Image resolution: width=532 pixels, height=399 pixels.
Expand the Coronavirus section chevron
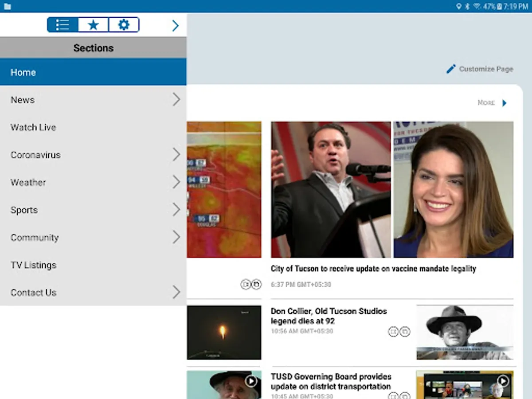(x=176, y=154)
